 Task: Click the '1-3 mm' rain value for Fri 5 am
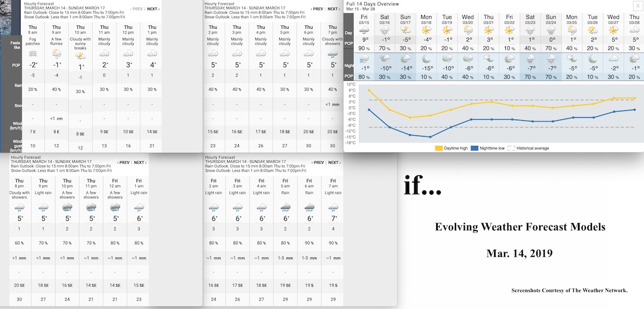click(285, 258)
